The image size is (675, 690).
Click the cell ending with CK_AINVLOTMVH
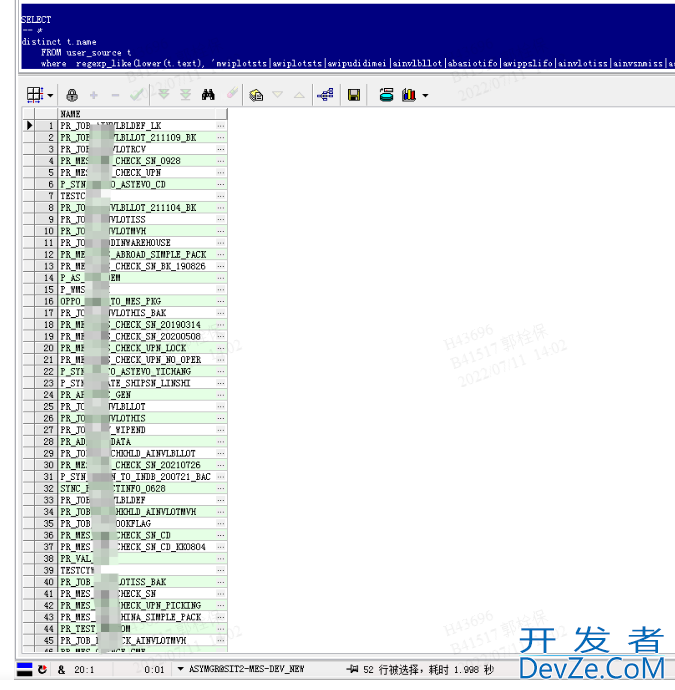(x=137, y=641)
